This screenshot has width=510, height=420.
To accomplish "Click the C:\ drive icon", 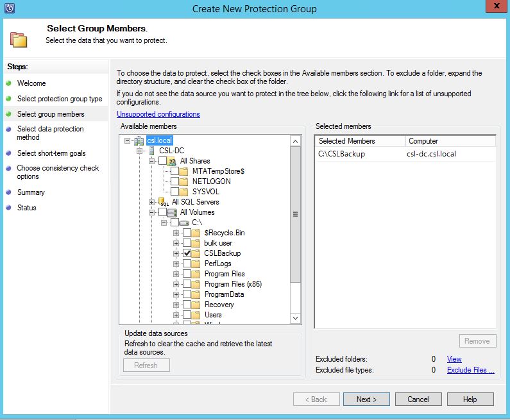I will coord(184,223).
